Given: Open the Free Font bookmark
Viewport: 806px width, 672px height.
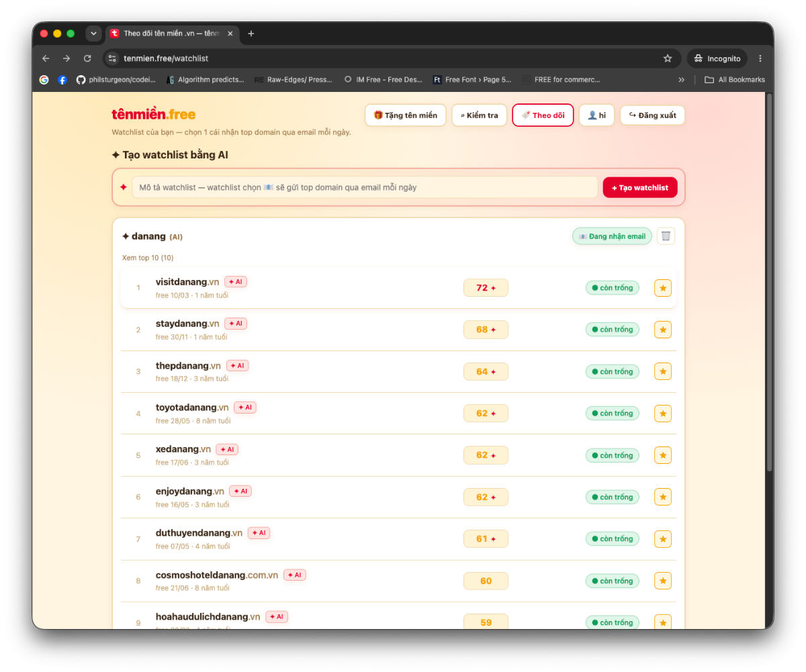Looking at the screenshot, I should coord(472,79).
